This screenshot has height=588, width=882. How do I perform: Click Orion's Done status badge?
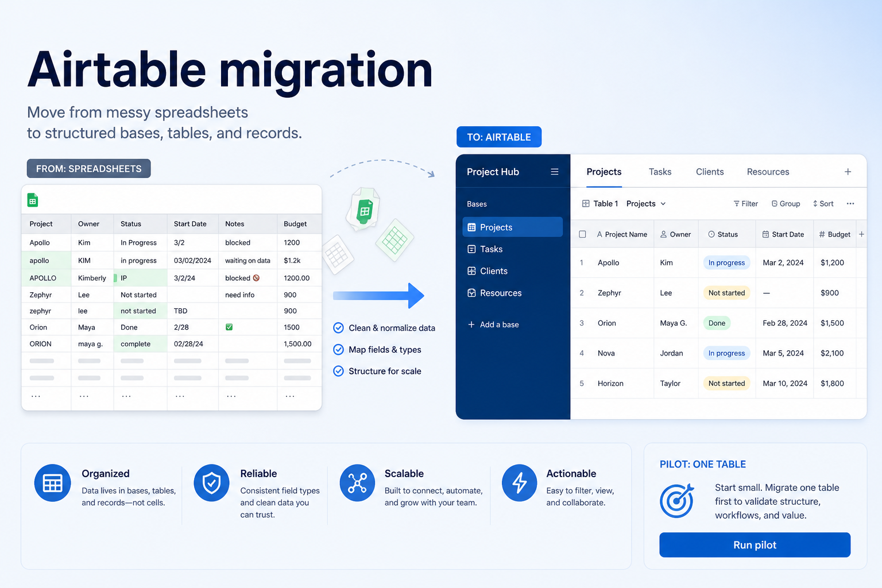pyautogui.click(x=717, y=323)
